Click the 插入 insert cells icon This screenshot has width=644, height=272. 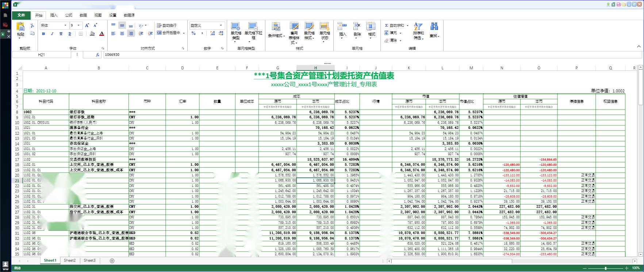coord(342,26)
